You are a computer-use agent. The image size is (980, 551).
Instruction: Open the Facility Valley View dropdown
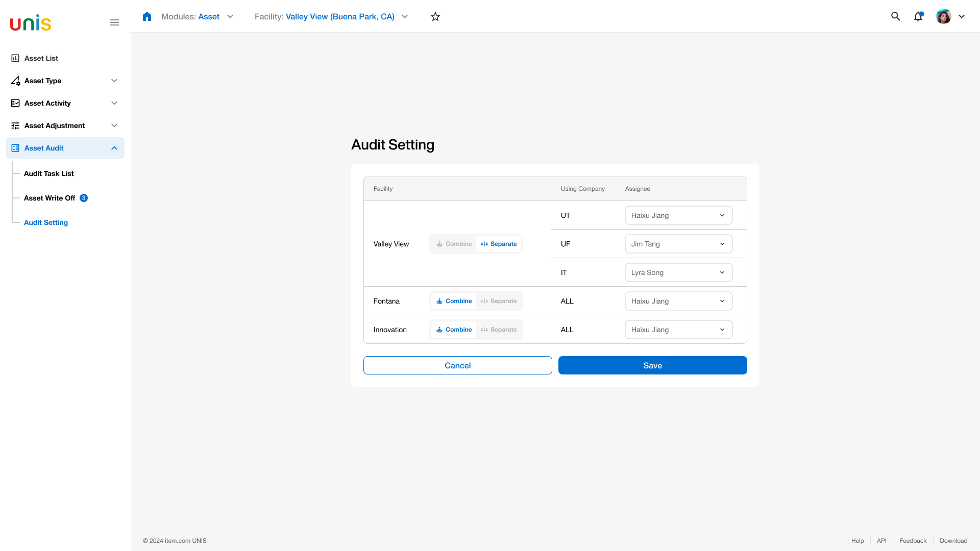[x=332, y=16]
